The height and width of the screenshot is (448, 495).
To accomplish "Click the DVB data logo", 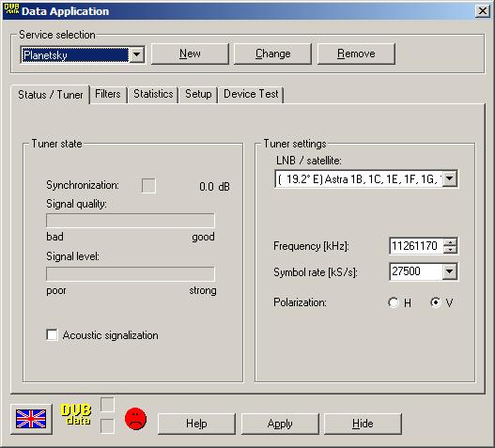I will [x=76, y=414].
